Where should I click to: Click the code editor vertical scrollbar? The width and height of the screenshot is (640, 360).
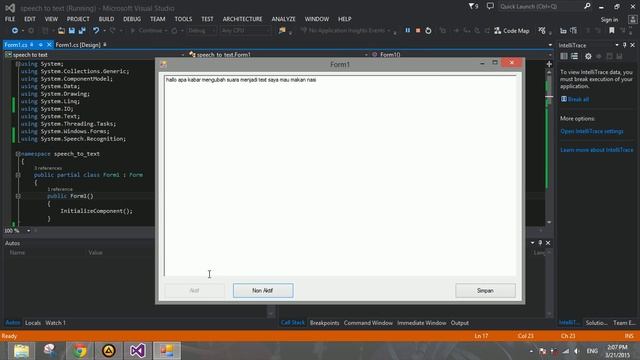click(549, 147)
